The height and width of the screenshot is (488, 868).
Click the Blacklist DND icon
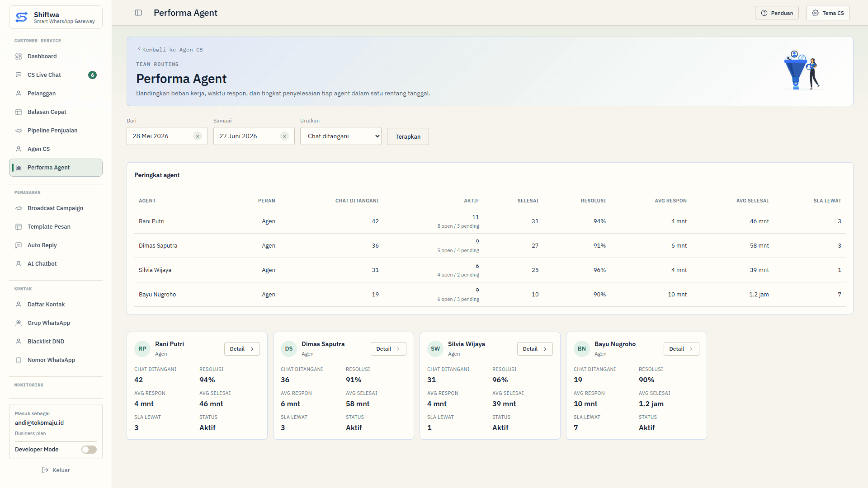pyautogui.click(x=19, y=342)
